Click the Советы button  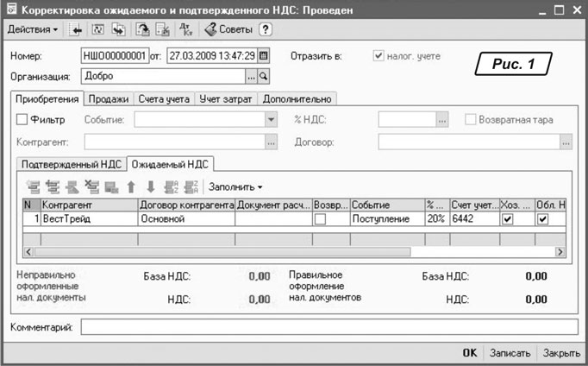[224, 29]
